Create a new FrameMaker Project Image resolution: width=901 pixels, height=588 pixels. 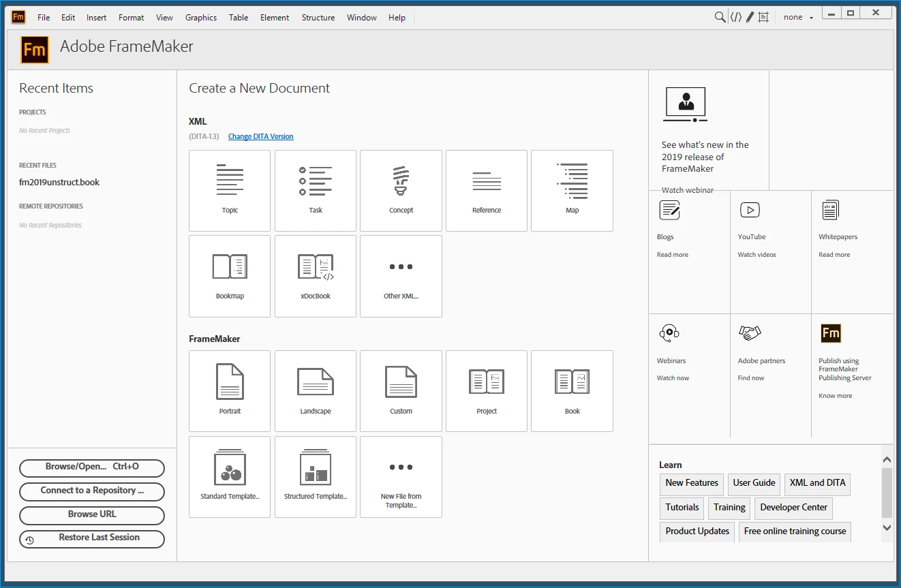click(487, 391)
